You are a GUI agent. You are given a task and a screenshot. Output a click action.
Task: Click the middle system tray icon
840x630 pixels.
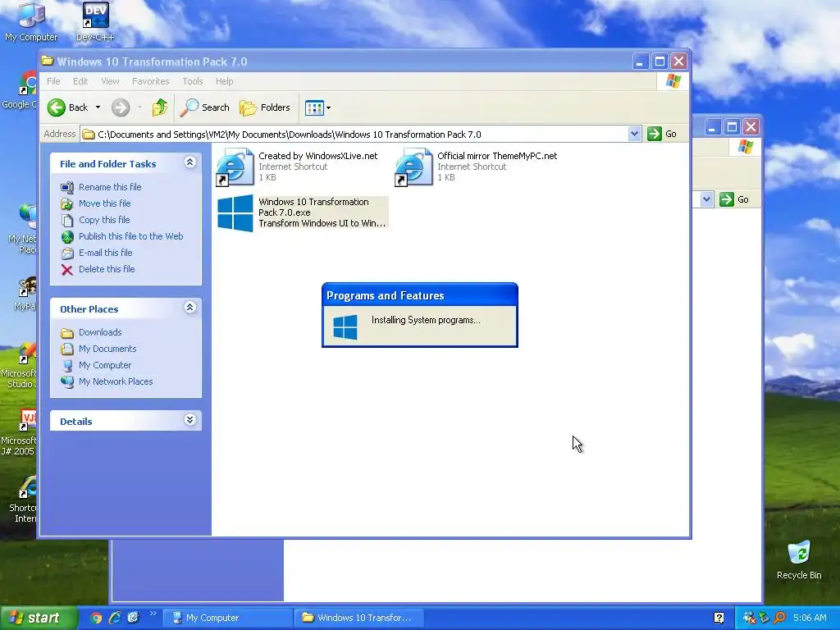[x=764, y=619]
